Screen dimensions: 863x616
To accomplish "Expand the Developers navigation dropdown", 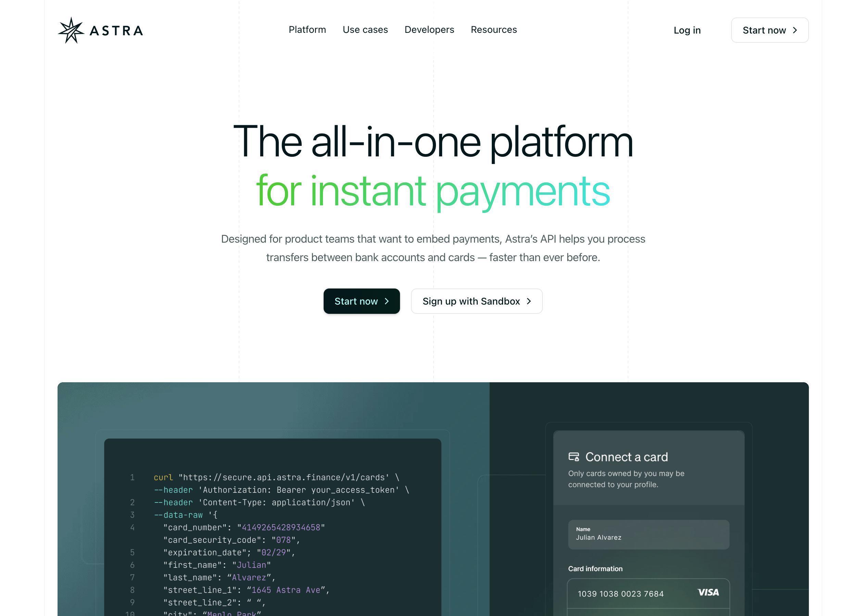I will [x=429, y=29].
